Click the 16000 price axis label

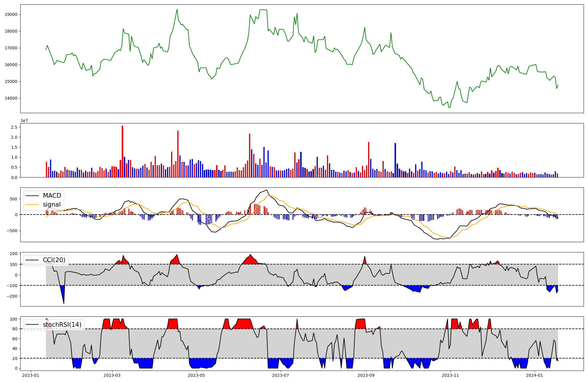(x=11, y=65)
